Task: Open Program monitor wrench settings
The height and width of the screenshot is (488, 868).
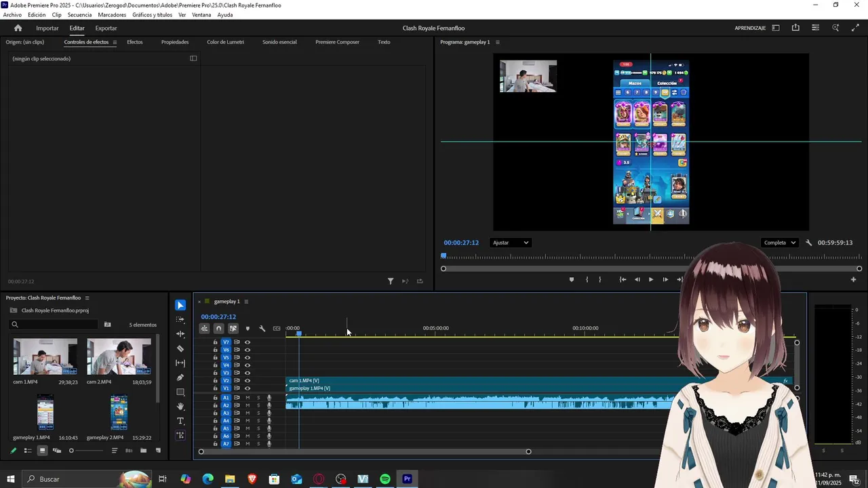Action: click(809, 243)
